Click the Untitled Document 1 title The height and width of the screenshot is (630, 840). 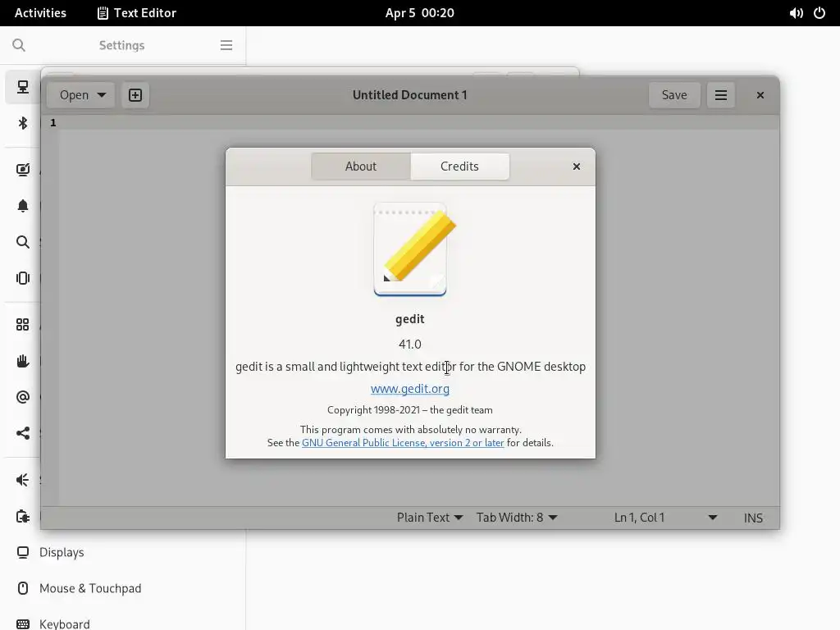pyautogui.click(x=410, y=95)
